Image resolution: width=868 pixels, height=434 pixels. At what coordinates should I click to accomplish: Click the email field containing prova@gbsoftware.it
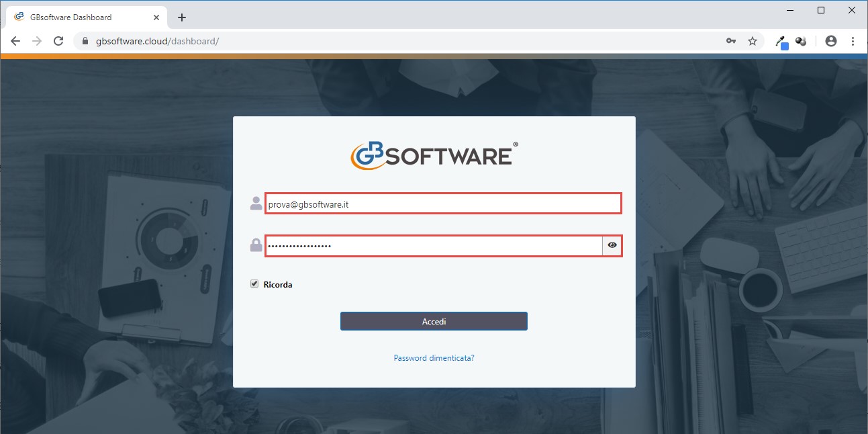click(x=443, y=204)
